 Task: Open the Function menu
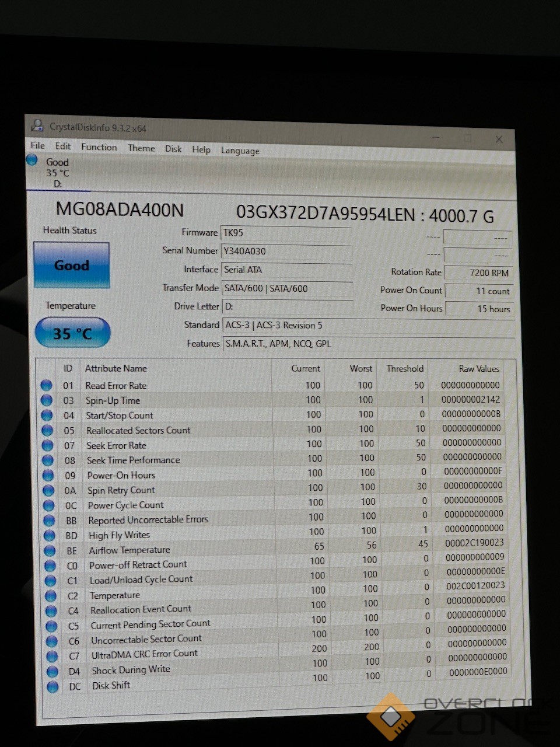tap(99, 147)
